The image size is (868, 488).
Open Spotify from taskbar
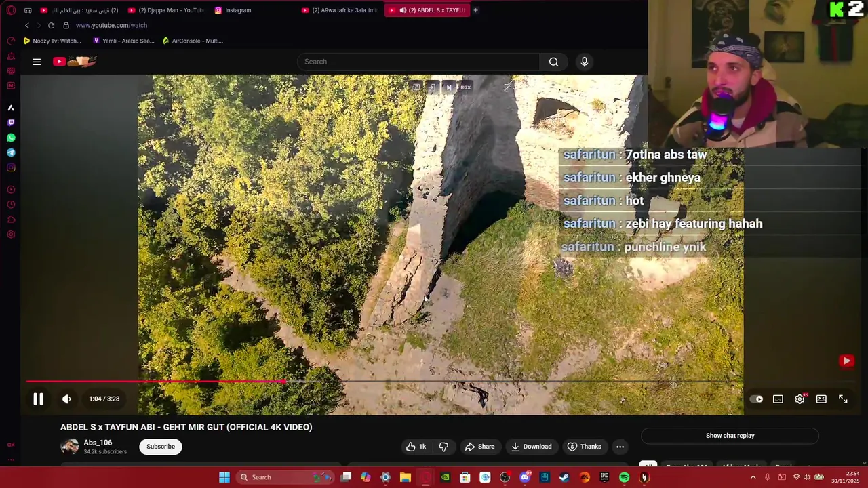point(624,477)
